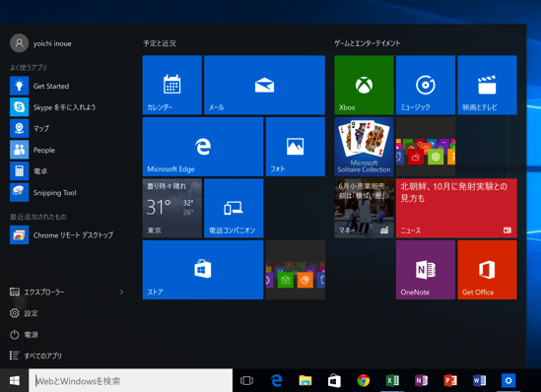Open the ストア store tile
This screenshot has height=392, width=541.
(203, 270)
